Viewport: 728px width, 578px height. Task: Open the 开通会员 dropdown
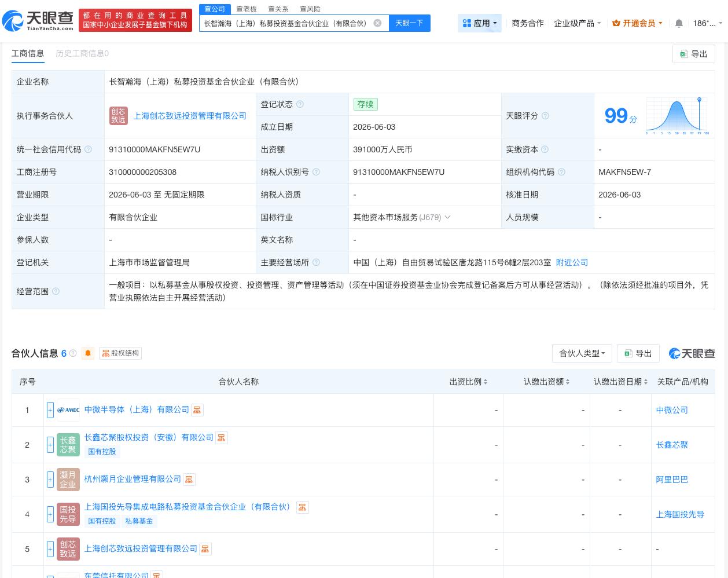click(637, 23)
